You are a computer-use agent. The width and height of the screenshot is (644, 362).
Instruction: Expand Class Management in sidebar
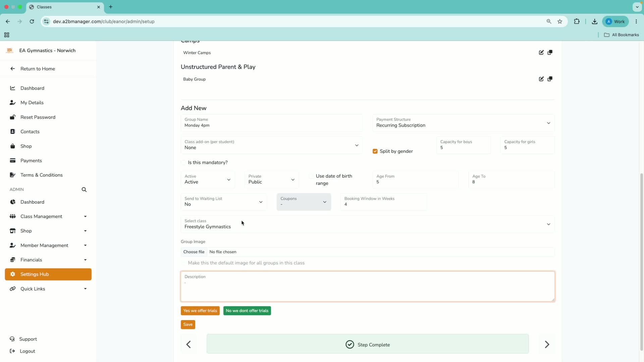(x=48, y=217)
